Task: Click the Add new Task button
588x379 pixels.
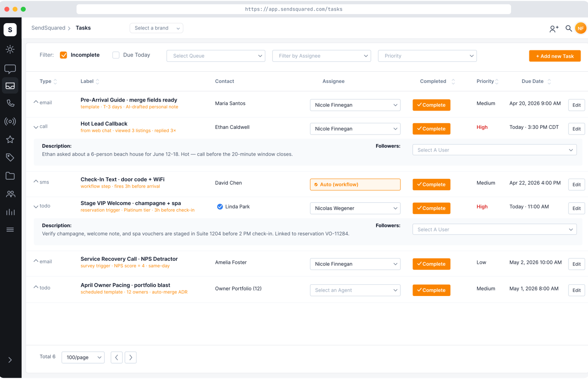Action: [555, 56]
